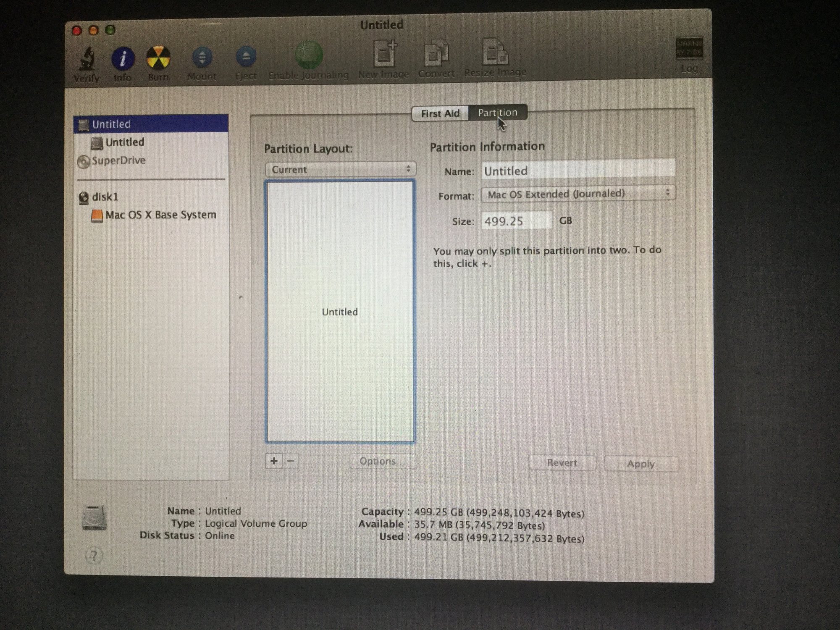
Task: Open the Info toolbar icon
Action: (x=123, y=58)
